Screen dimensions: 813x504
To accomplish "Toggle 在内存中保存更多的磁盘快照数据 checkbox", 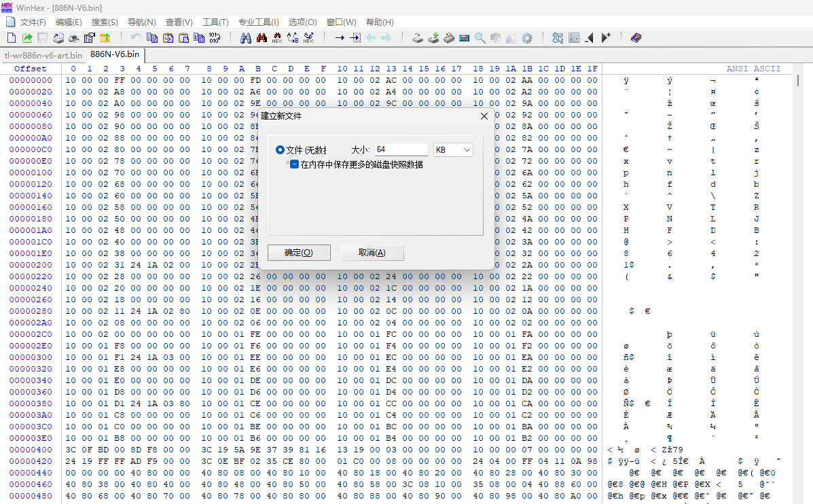I will tap(295, 164).
